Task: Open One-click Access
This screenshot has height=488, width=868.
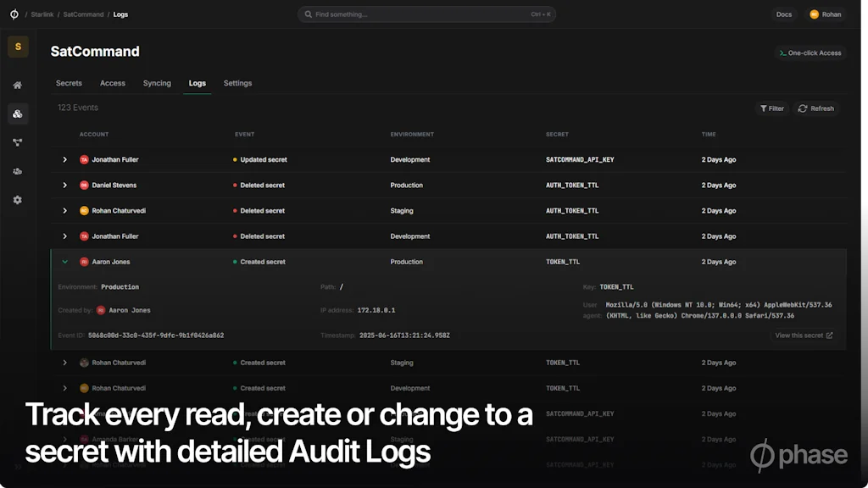Action: point(810,53)
